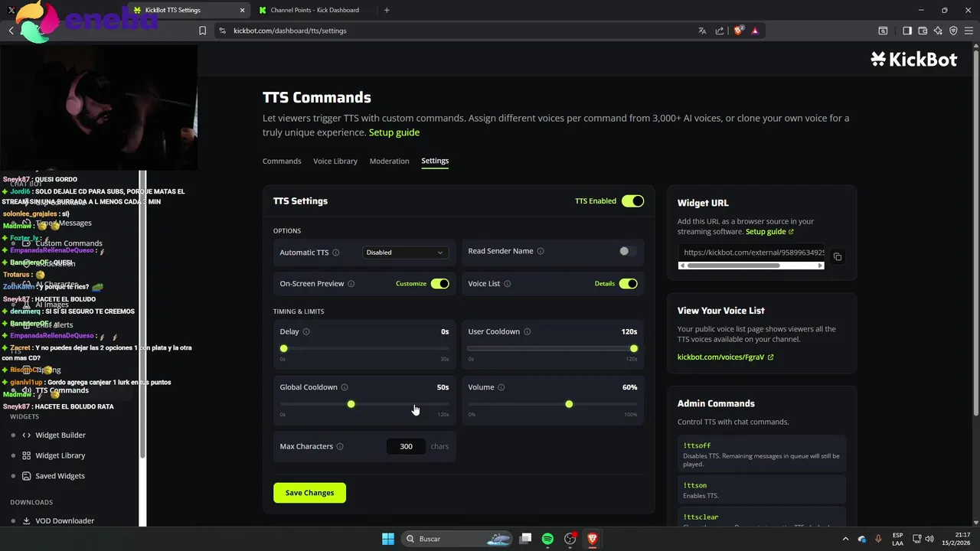The height and width of the screenshot is (551, 980).
Task: Open the Leo AI sparkle icon
Action: coord(938,31)
